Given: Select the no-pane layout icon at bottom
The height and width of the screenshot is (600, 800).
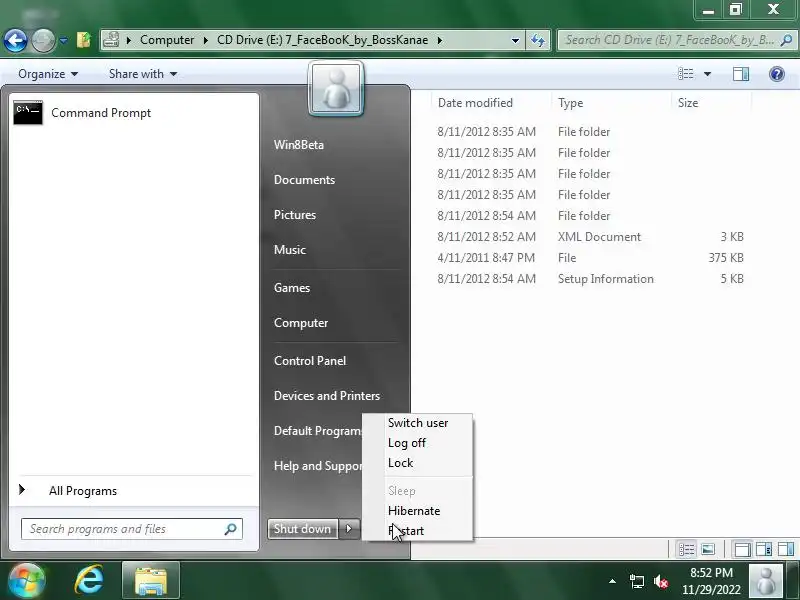Looking at the screenshot, I should (x=742, y=549).
